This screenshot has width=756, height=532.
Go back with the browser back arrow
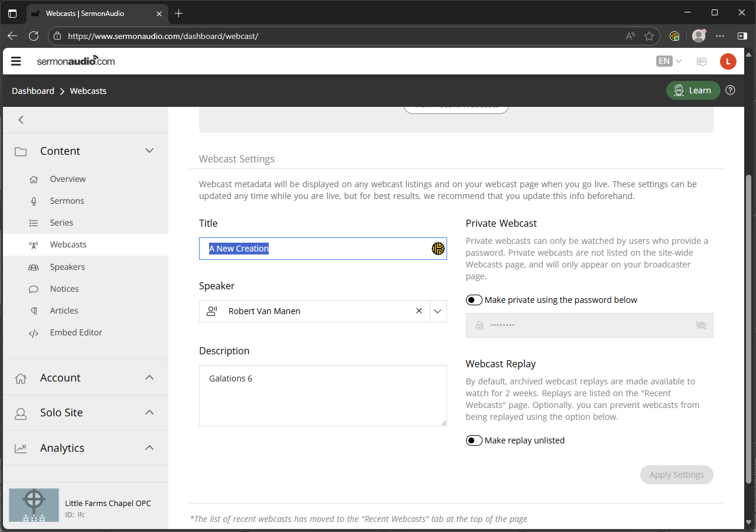point(12,36)
